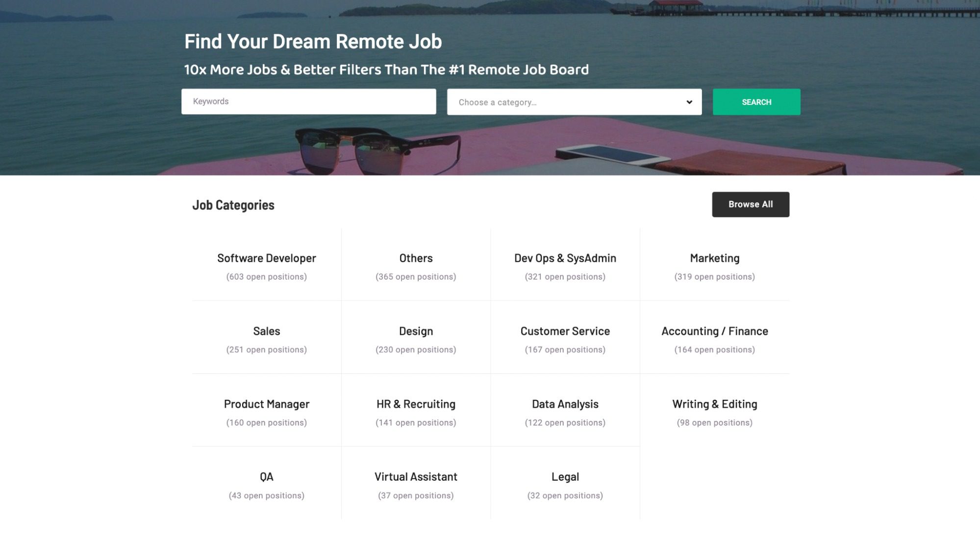
Task: Open Marketing job listings
Action: [x=714, y=257]
